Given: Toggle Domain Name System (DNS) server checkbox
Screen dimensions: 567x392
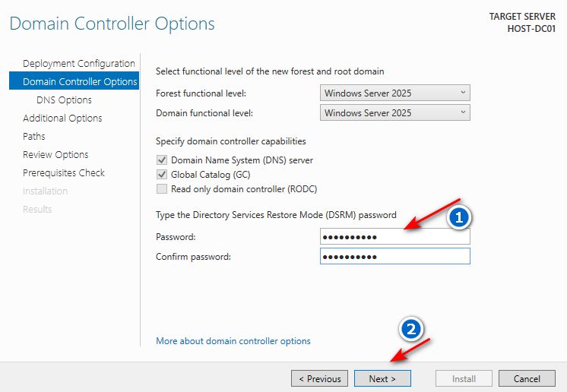Looking at the screenshot, I should pyautogui.click(x=161, y=160).
